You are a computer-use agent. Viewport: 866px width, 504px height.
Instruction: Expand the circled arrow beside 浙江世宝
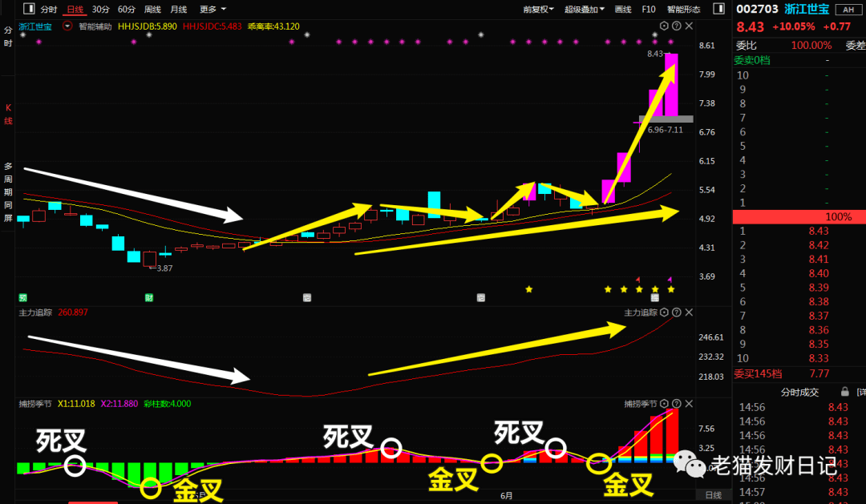click(67, 26)
